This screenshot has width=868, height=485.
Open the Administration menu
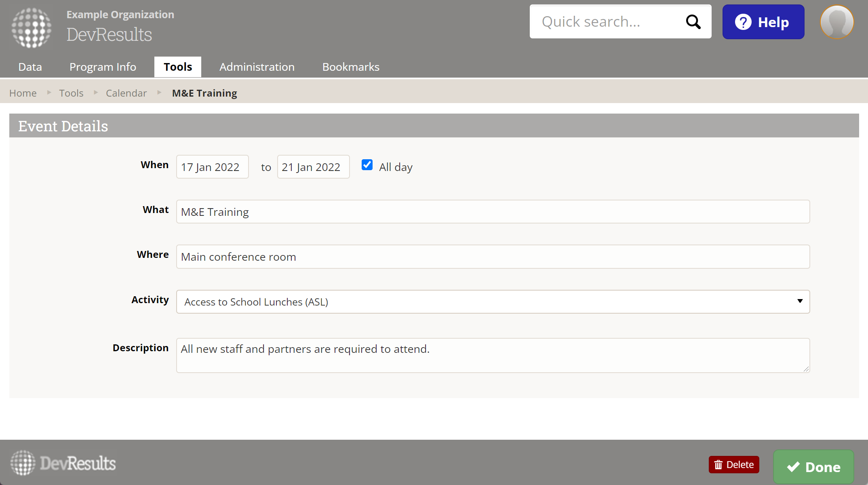point(257,67)
